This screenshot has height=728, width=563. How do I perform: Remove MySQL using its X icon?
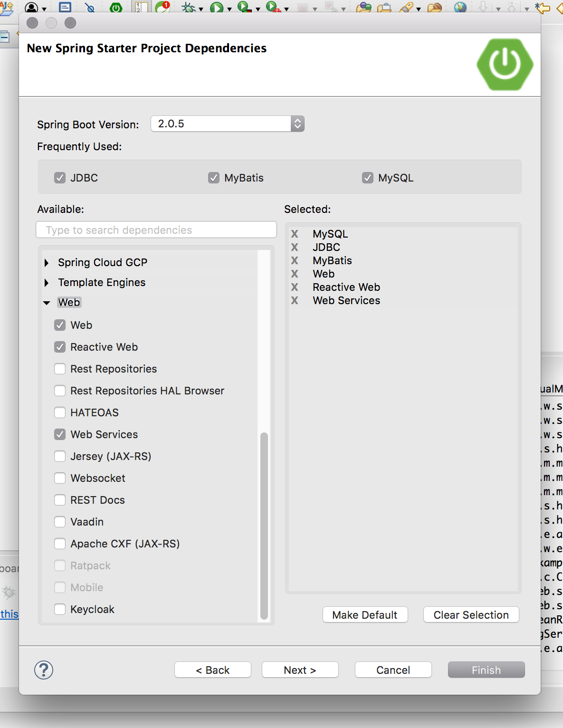[295, 234]
